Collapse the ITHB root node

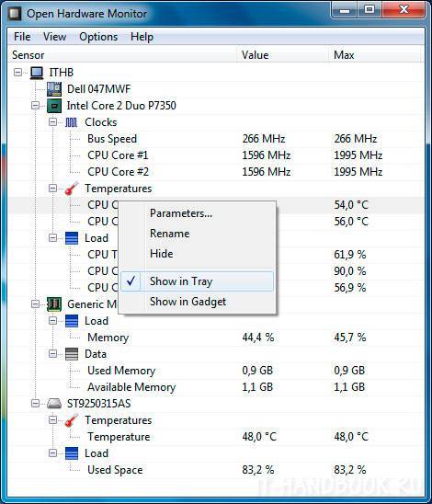pyautogui.click(x=18, y=73)
